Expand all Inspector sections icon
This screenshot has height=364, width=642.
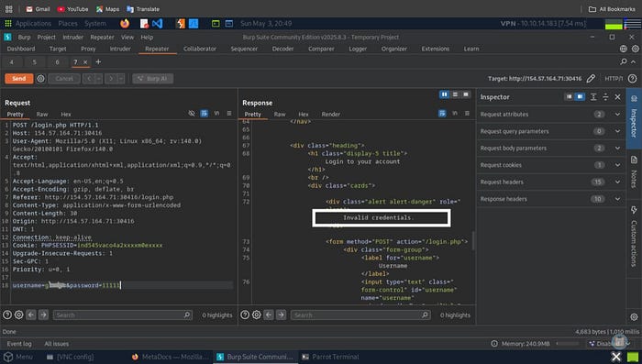[x=593, y=97]
